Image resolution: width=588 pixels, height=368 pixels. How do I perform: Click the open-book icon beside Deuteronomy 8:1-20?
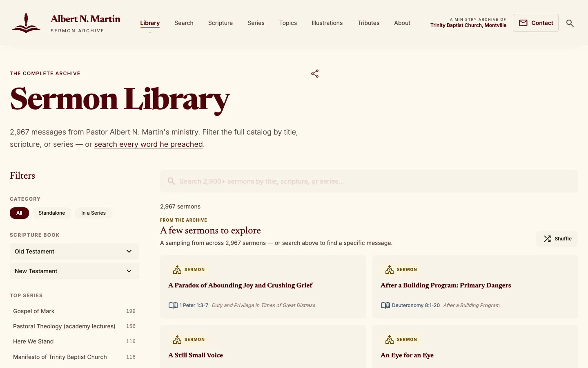click(x=385, y=305)
